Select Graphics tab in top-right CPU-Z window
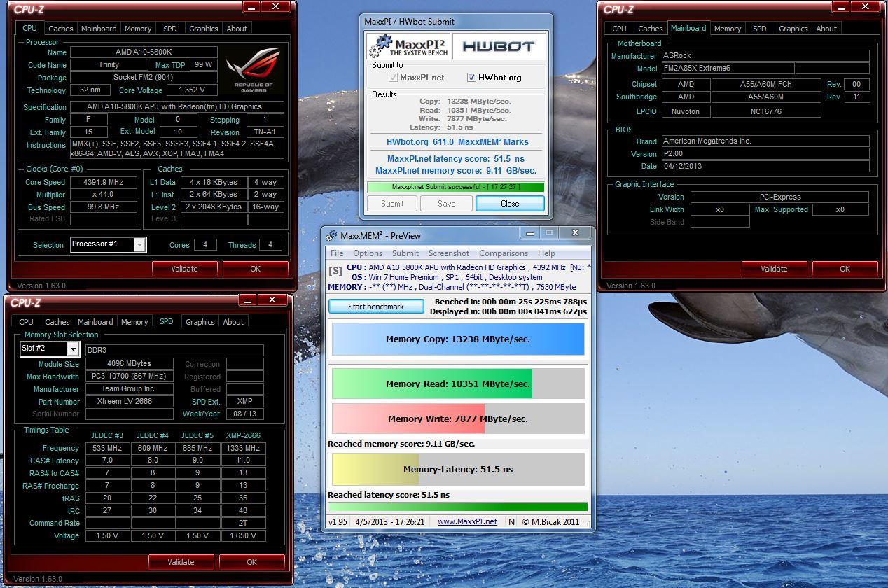Image resolution: width=888 pixels, height=588 pixels. point(793,29)
